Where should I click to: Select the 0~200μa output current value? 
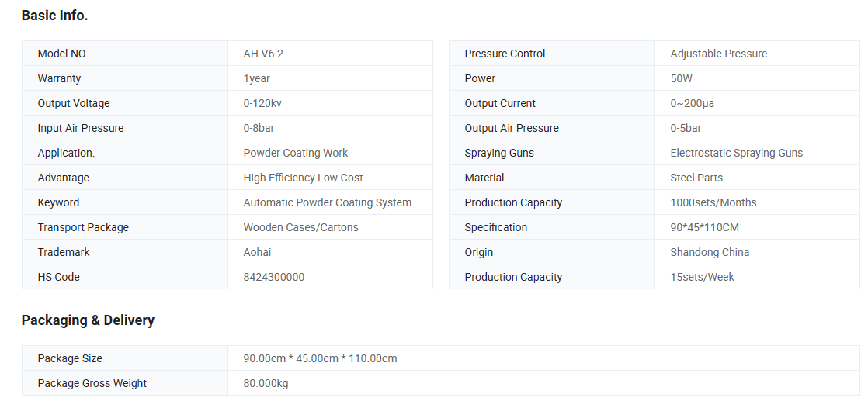point(693,103)
